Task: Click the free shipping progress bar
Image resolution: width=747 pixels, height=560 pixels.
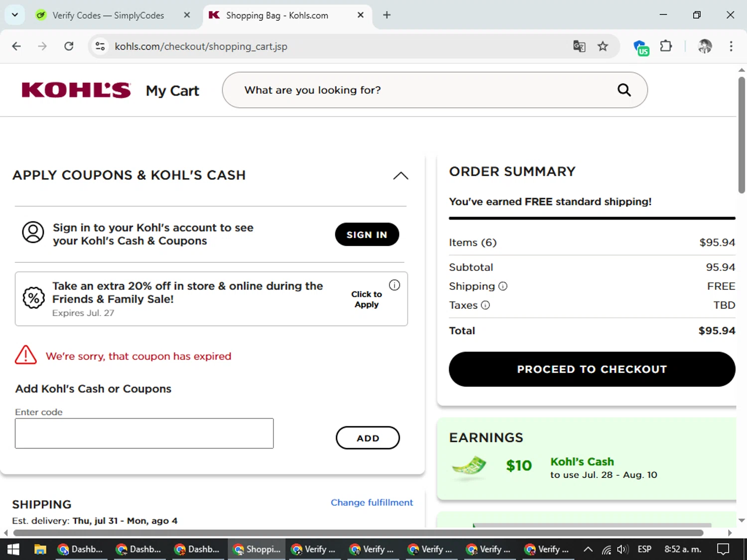Action: coord(592,218)
